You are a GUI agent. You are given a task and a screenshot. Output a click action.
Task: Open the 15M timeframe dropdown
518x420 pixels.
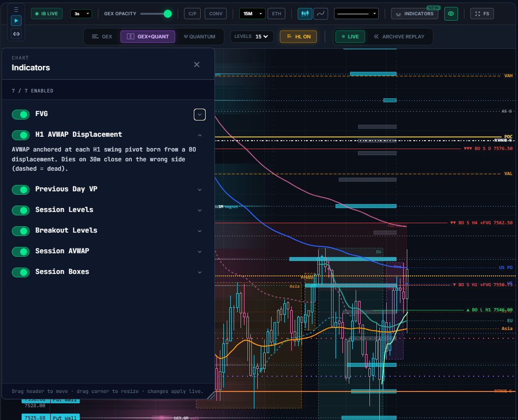[x=252, y=14]
